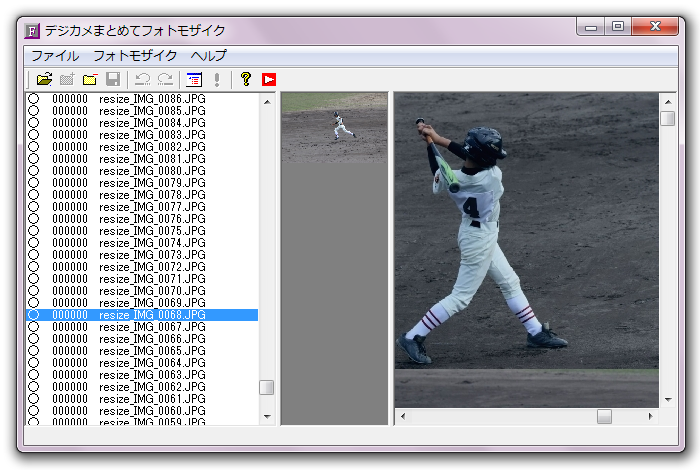Click file list scrollbar up arrow

267,102
